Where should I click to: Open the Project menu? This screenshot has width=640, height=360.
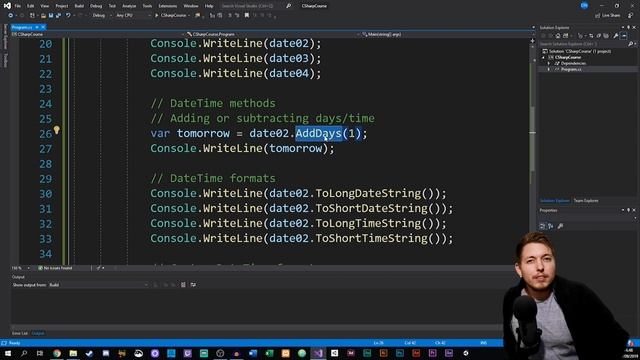click(62, 6)
